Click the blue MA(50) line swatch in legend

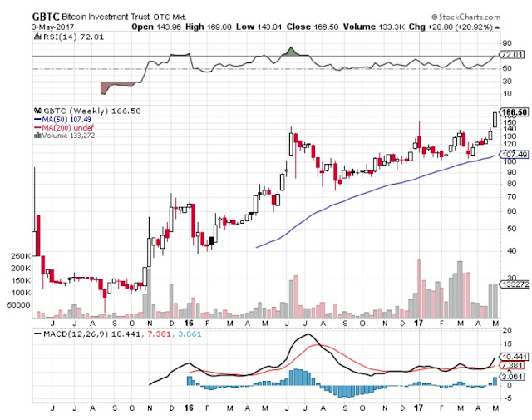(37, 120)
